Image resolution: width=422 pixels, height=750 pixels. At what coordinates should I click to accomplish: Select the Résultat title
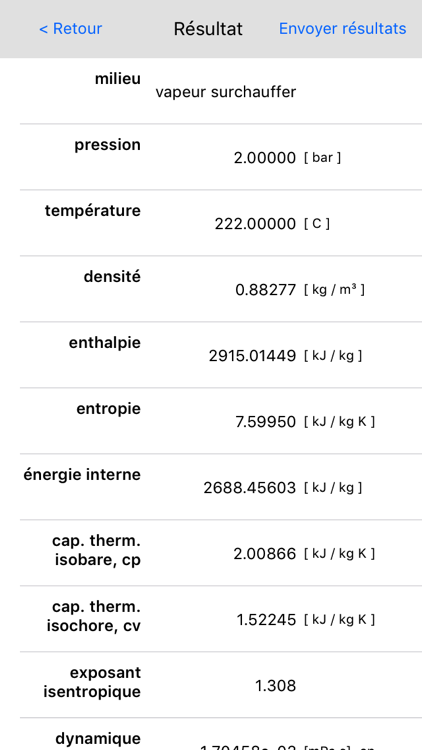208,29
